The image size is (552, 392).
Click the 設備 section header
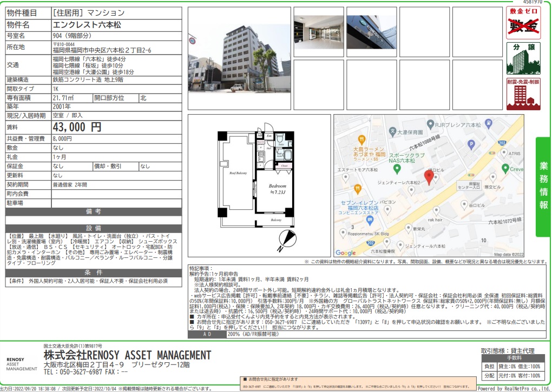point(94,228)
